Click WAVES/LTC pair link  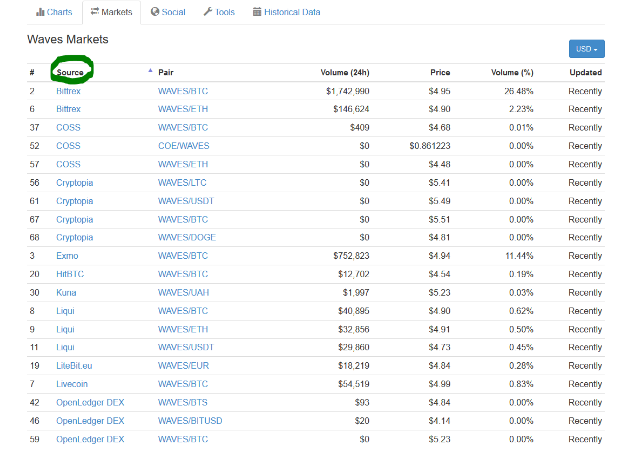coord(182,183)
